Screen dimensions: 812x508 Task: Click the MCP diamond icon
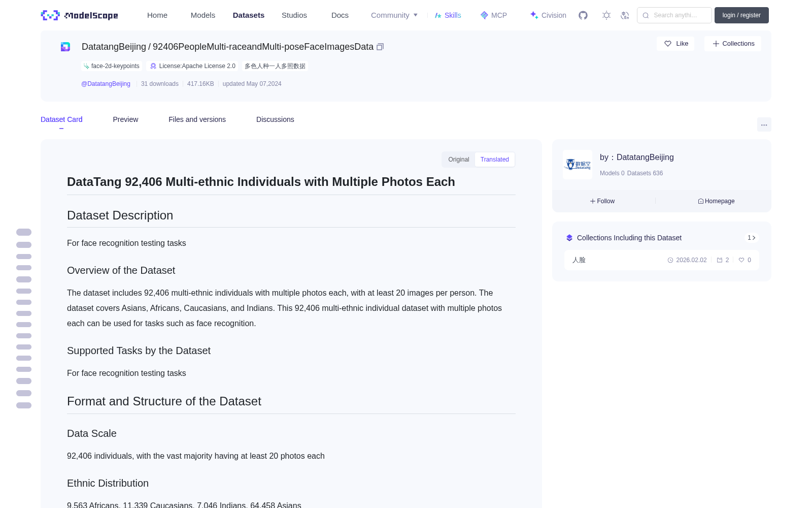tap(484, 15)
